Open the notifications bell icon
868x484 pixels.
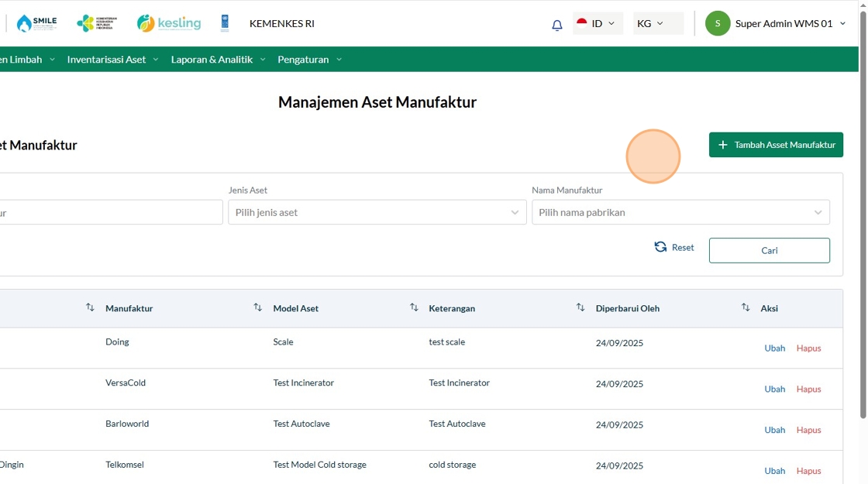click(556, 25)
